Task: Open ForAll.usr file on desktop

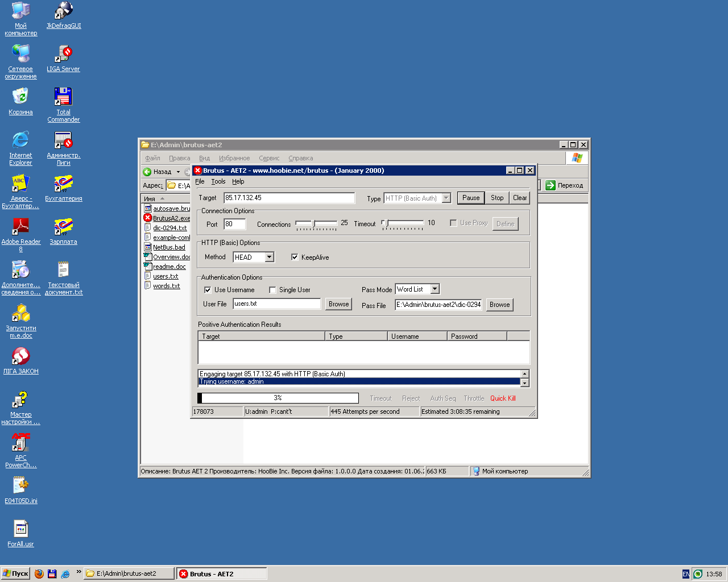Action: [x=21, y=533]
